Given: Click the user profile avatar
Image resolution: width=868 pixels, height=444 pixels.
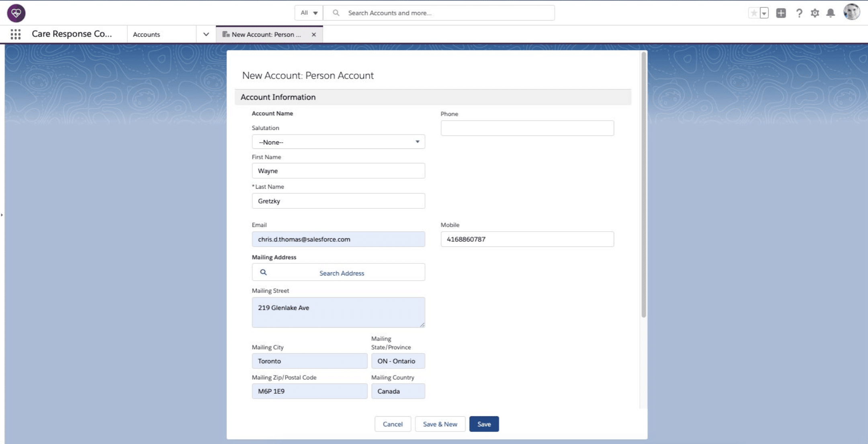Looking at the screenshot, I should [x=852, y=12].
